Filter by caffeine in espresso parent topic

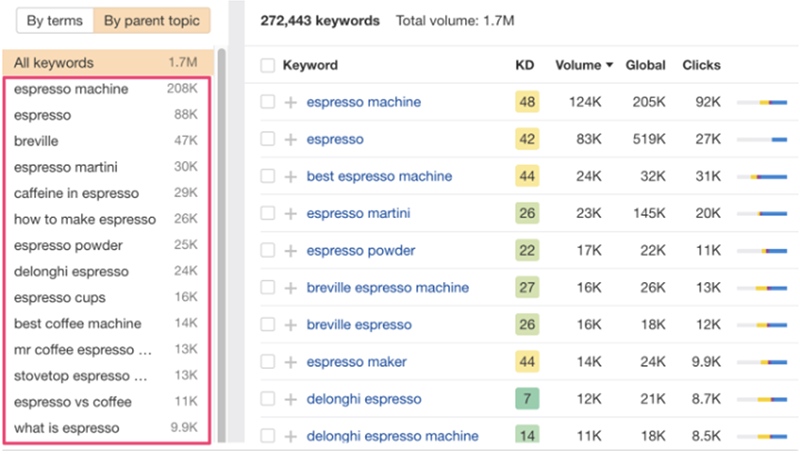(x=76, y=193)
